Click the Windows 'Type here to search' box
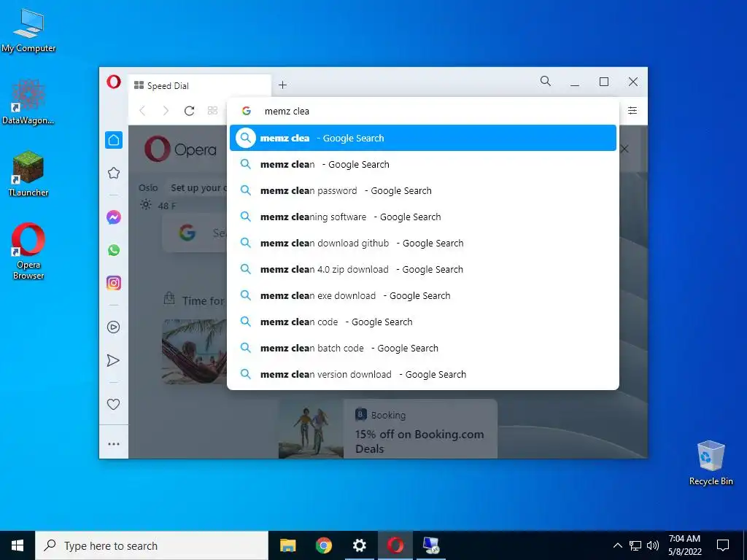 pos(152,545)
